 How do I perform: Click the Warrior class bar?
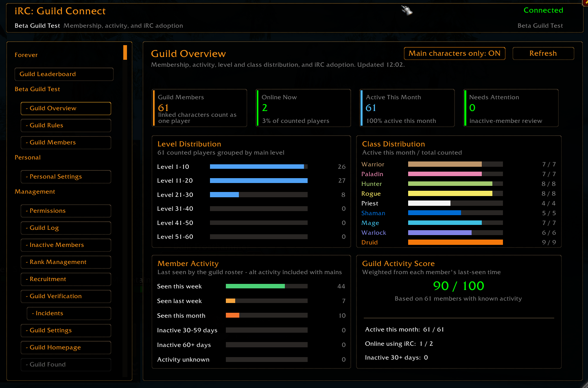tap(455, 164)
